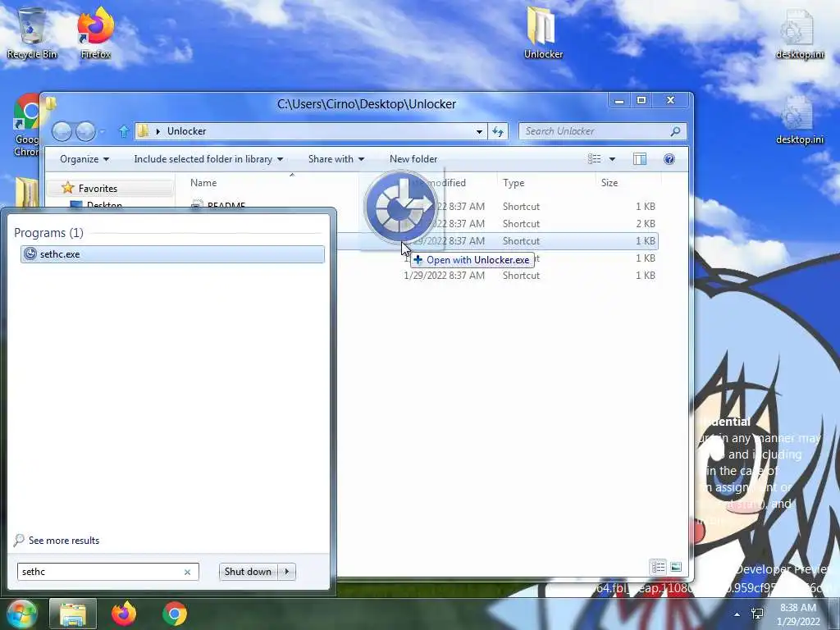Screen dimensions: 840x630
Task: Click the taskbar clock showing 8:38 AM
Action: pos(798,614)
